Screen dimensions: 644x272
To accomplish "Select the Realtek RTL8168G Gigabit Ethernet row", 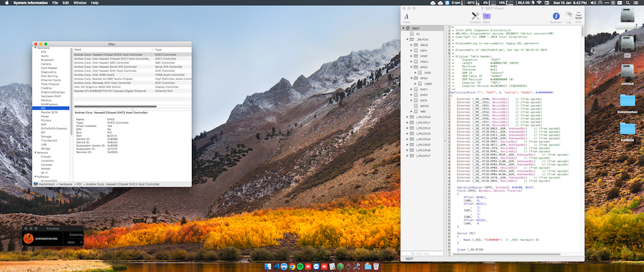I will pyautogui.click(x=132, y=91).
